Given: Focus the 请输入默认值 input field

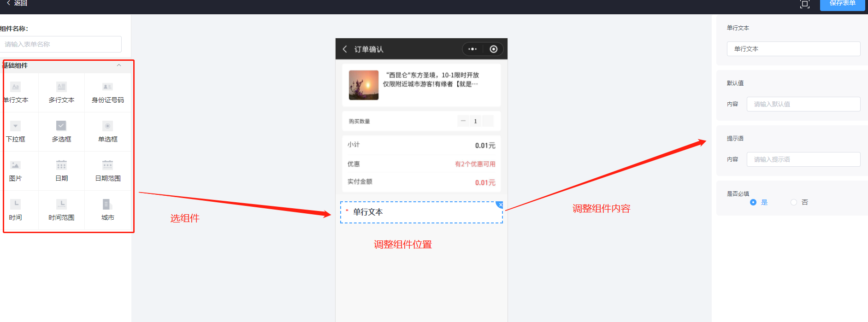Looking at the screenshot, I should [x=803, y=104].
